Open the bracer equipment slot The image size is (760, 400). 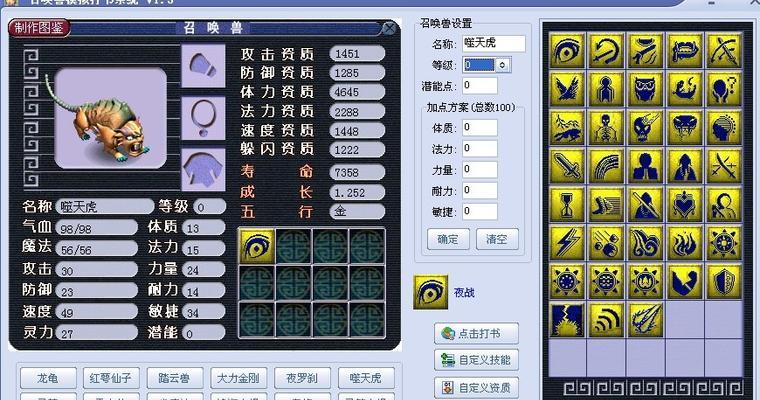(203, 65)
